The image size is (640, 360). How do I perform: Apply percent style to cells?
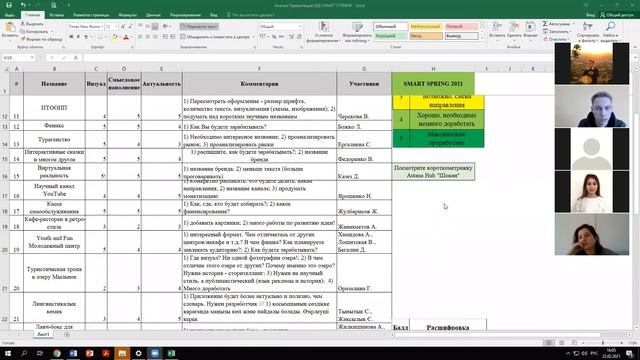(x=274, y=37)
